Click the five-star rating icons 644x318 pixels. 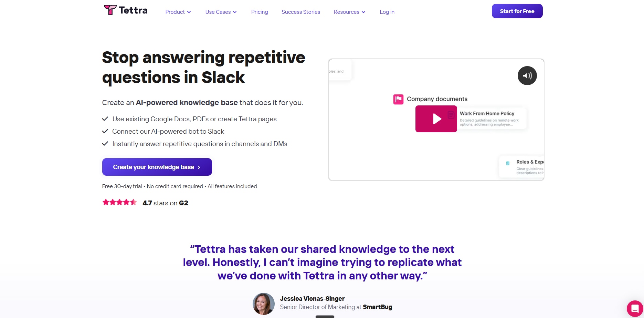click(119, 203)
